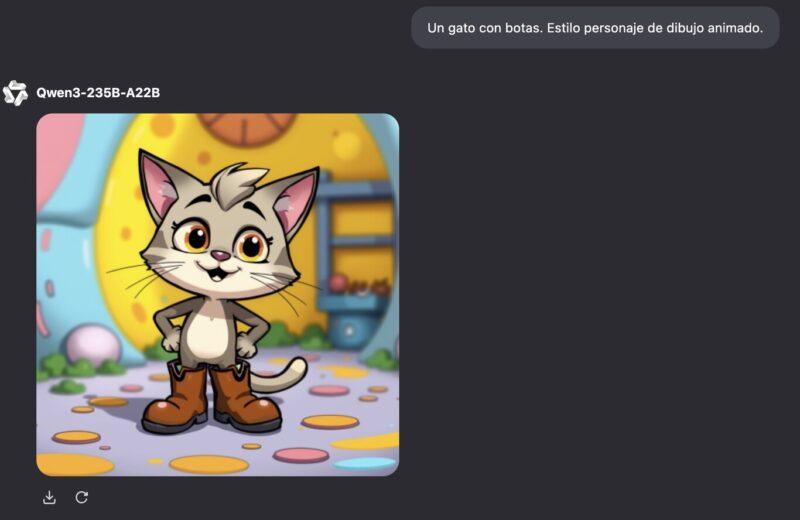Click the cat's tuft of hair
This screenshot has height=520, width=800.
[x=238, y=185]
